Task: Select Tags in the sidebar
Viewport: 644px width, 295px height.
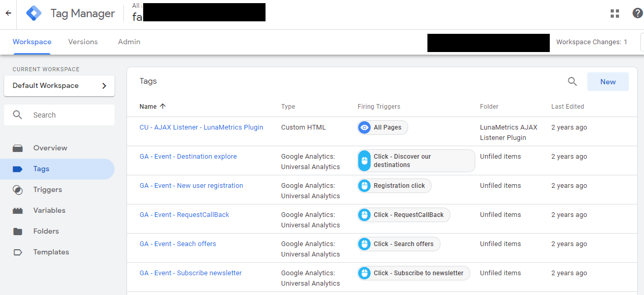Action: tap(57, 169)
